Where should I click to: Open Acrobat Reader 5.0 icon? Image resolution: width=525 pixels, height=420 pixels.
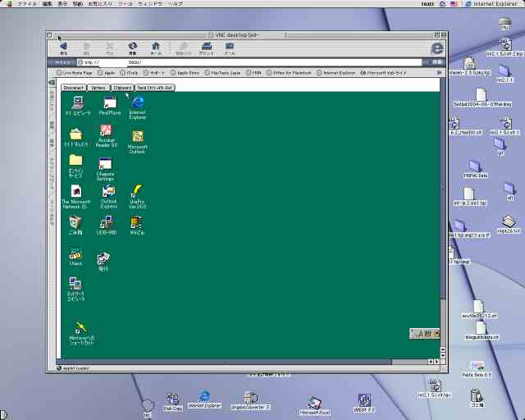tap(106, 130)
